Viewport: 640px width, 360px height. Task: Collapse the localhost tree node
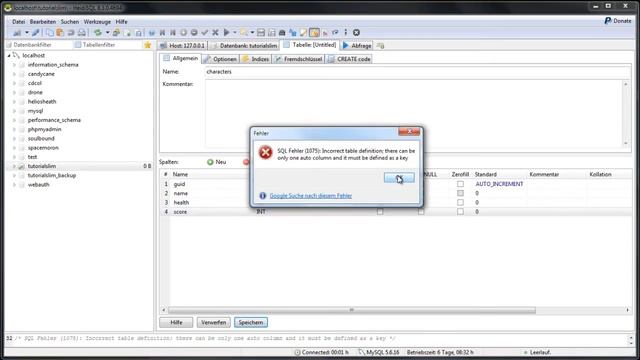[x=9, y=56]
